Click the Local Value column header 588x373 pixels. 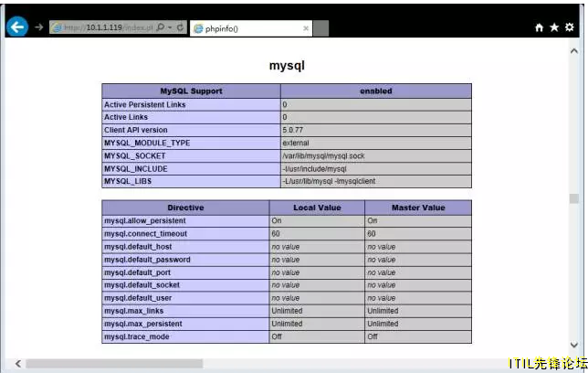pyautogui.click(x=317, y=208)
